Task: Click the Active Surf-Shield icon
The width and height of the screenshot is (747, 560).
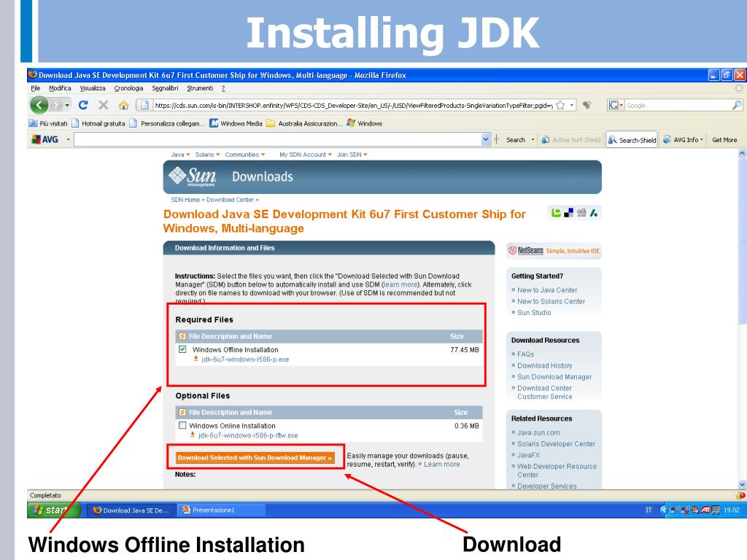Action: tap(546, 139)
